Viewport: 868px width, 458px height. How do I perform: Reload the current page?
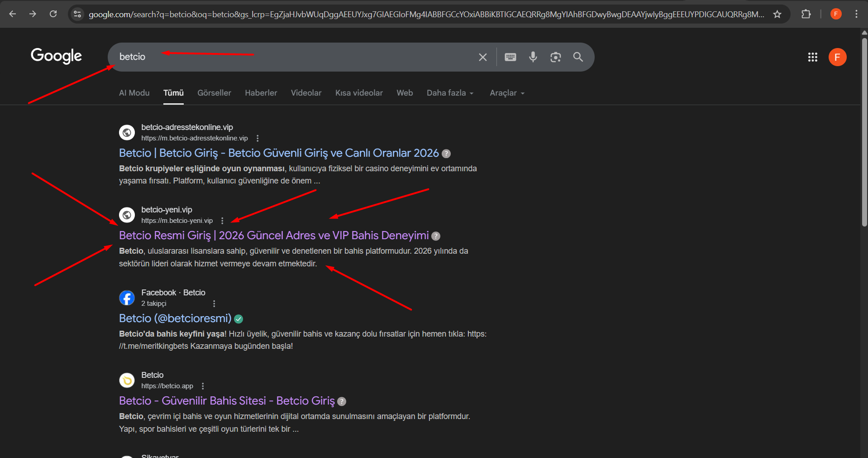pos(53,14)
